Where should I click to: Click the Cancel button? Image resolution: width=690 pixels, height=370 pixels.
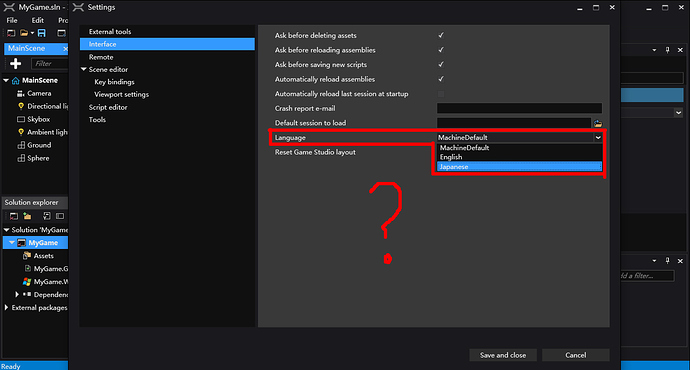pyautogui.click(x=576, y=355)
